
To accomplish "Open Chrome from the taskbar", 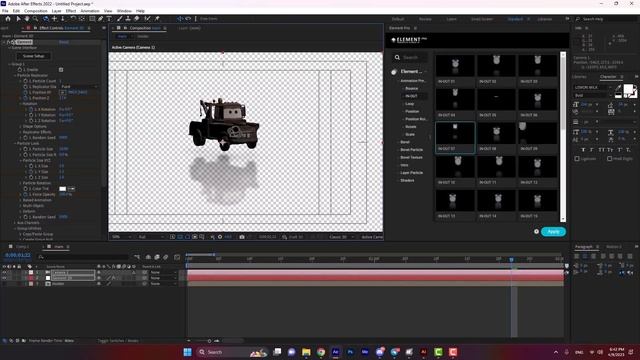I will (x=321, y=352).
